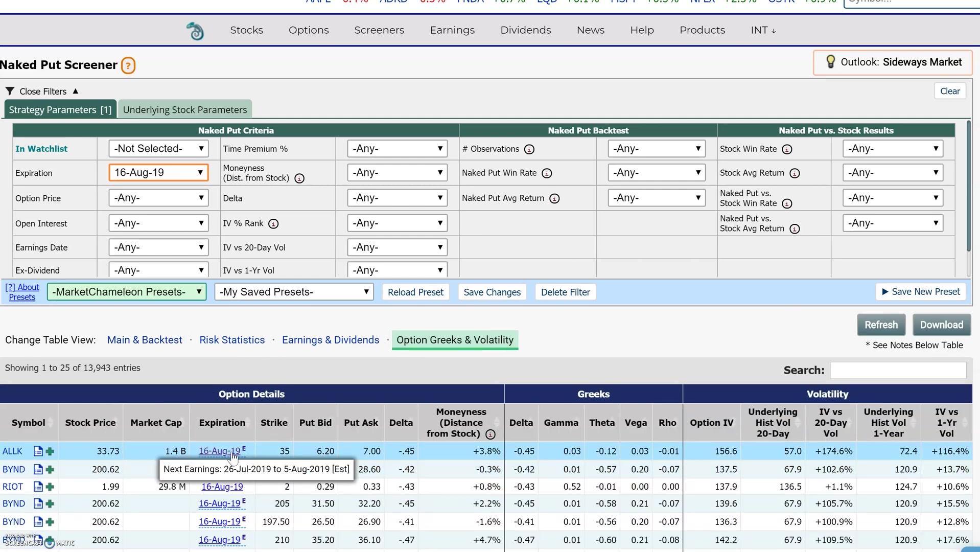Screen dimensions: 980x552
Task: Show info for IV % Rank
Action: (x=273, y=224)
